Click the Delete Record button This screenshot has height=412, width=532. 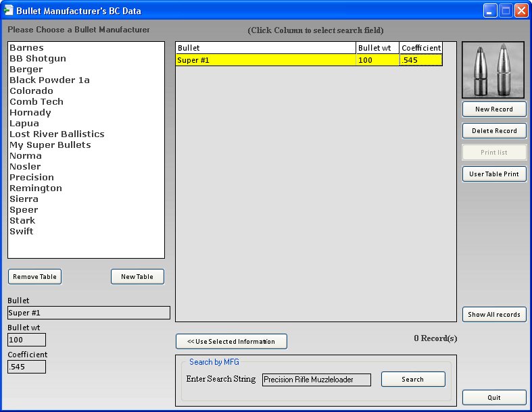pyautogui.click(x=494, y=130)
